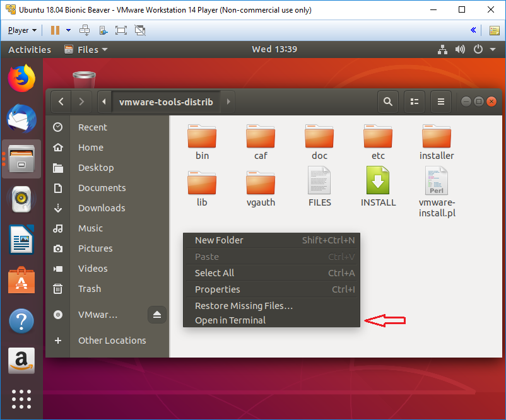Launch Firefox from the dock
The width and height of the screenshot is (506, 420).
pyautogui.click(x=21, y=78)
